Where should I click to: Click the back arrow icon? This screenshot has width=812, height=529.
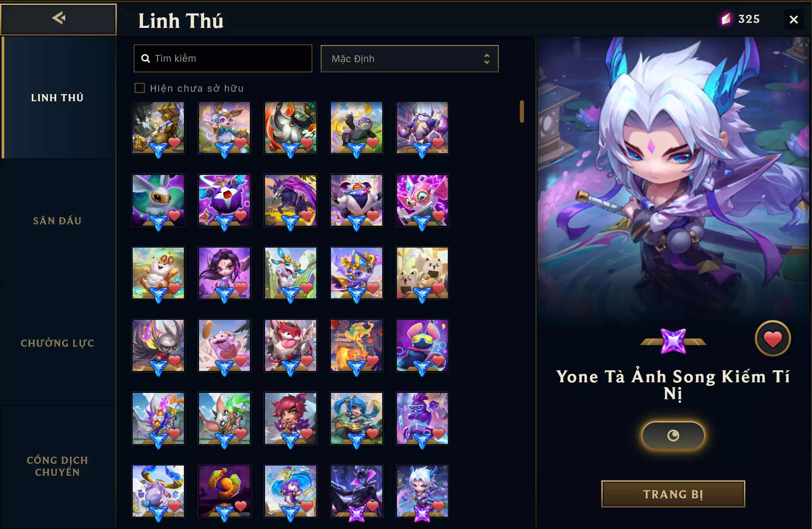[x=59, y=18]
